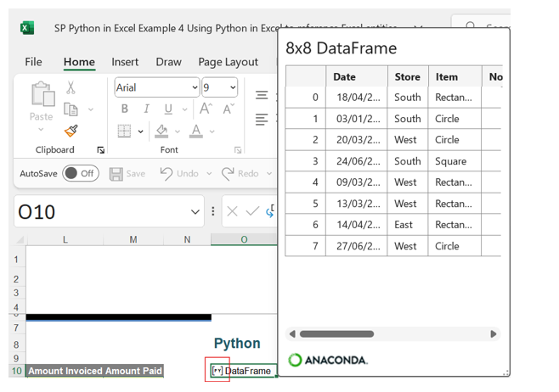
Task: Turn on the AutoSave toggle
Action: [x=81, y=173]
